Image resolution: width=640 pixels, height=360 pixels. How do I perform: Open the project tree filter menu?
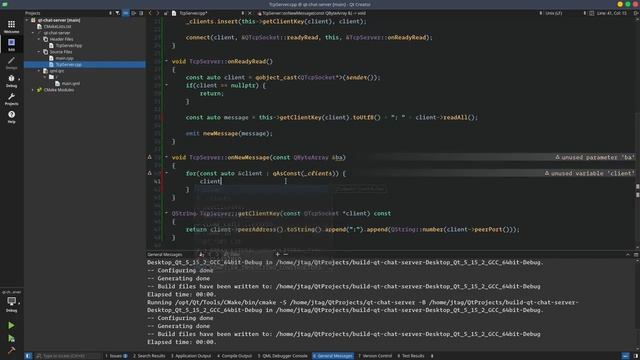[118, 13]
